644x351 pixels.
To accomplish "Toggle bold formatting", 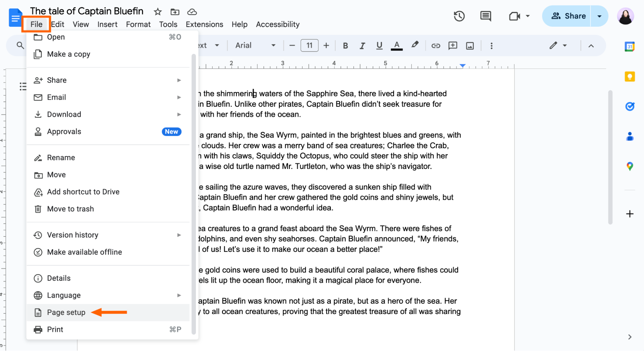I will tap(345, 45).
